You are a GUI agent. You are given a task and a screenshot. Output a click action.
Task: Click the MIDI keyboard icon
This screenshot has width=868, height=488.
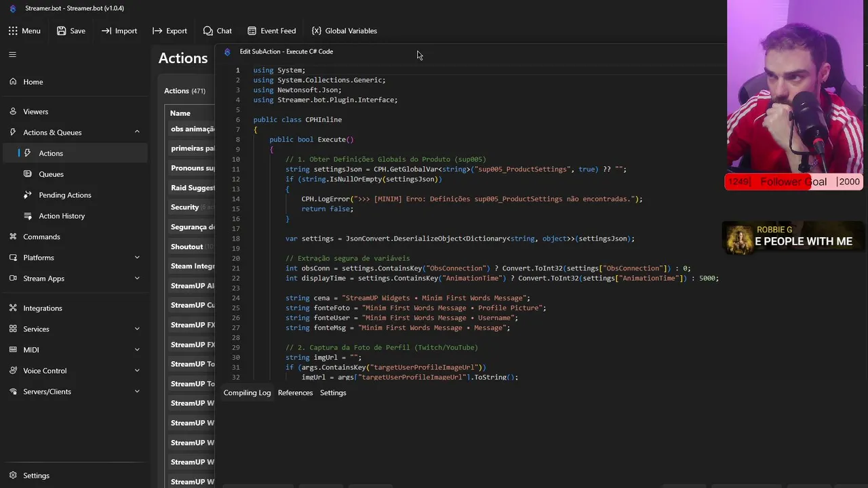click(x=13, y=350)
